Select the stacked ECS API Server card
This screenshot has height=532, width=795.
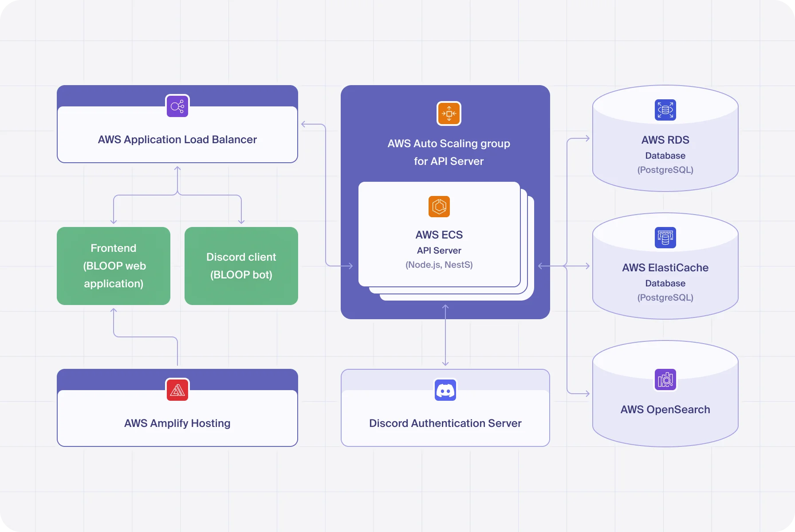[x=439, y=235]
